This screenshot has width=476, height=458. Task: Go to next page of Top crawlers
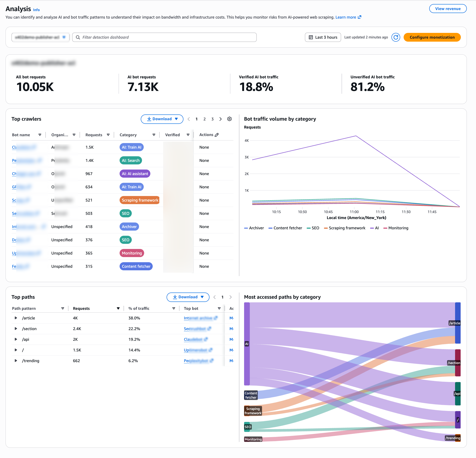tap(220, 119)
